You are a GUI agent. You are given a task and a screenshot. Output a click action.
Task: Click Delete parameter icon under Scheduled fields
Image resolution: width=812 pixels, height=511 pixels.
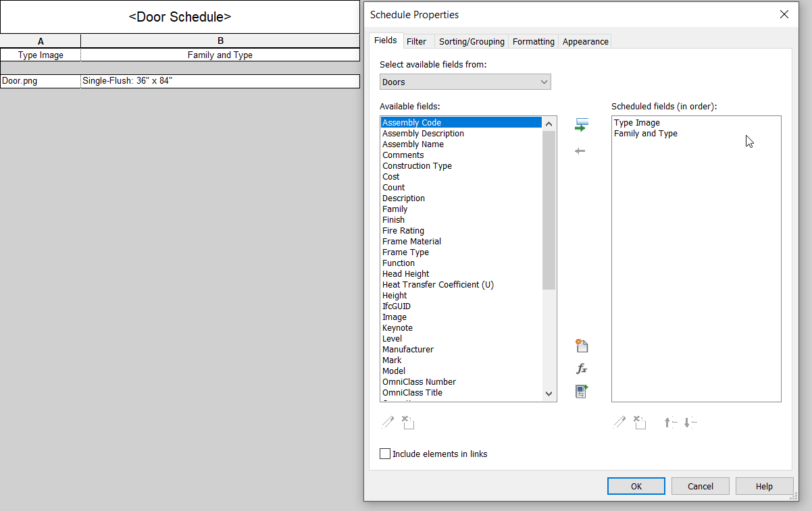pyautogui.click(x=640, y=423)
